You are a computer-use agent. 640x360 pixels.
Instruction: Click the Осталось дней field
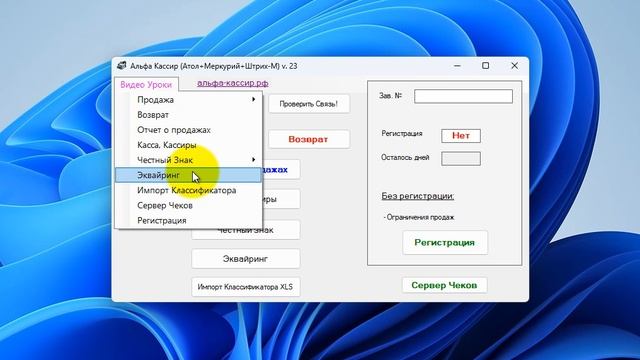coord(461,158)
